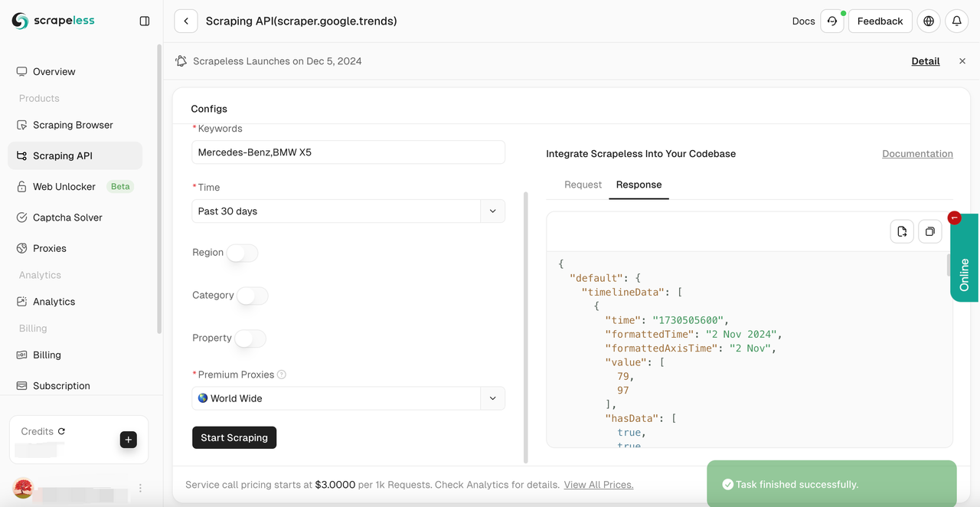Open account options menu
The width and height of the screenshot is (980, 507).
[x=140, y=488]
